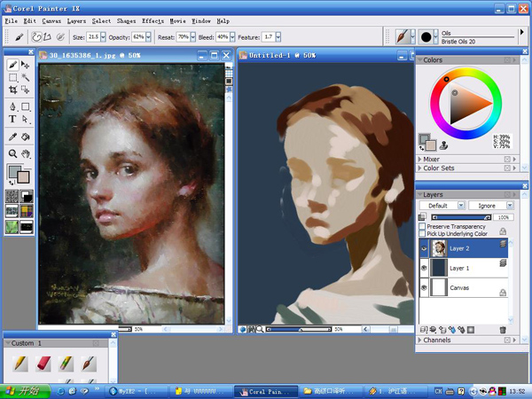Open the nozzle selector with leaf image
The image size is (532, 399).
(x=12, y=227)
